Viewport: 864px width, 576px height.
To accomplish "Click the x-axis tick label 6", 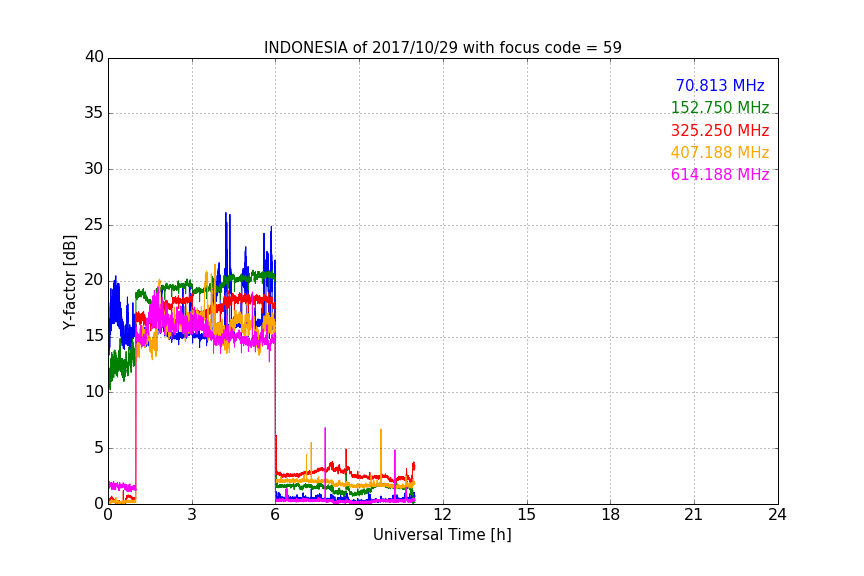I will pyautogui.click(x=276, y=515).
